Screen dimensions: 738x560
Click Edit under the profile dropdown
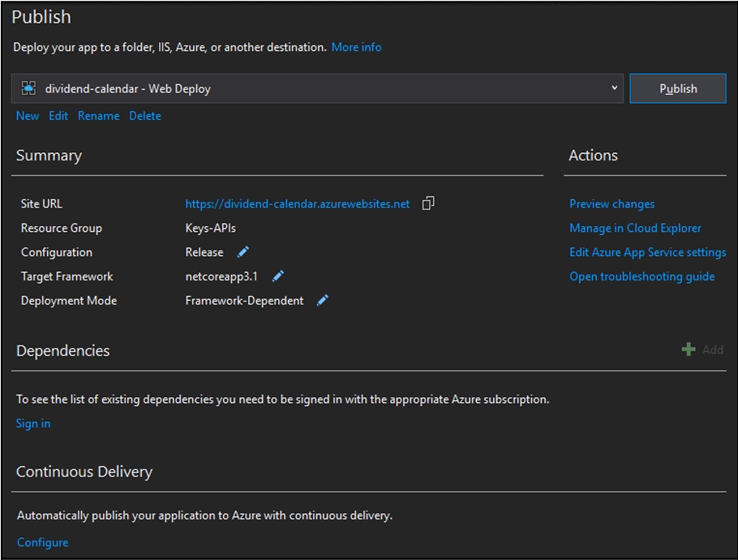tap(58, 116)
